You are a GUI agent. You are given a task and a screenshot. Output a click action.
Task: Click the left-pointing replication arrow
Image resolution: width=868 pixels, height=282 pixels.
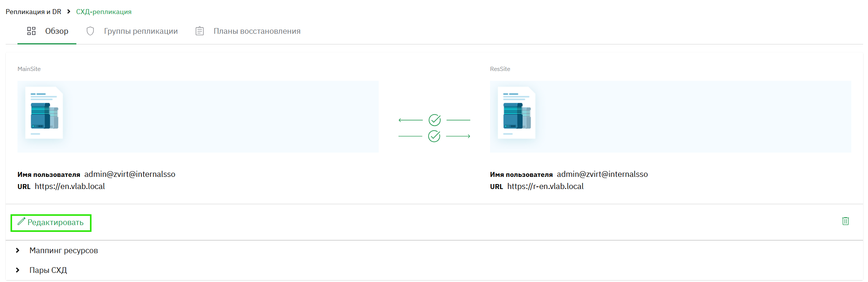[x=411, y=120]
